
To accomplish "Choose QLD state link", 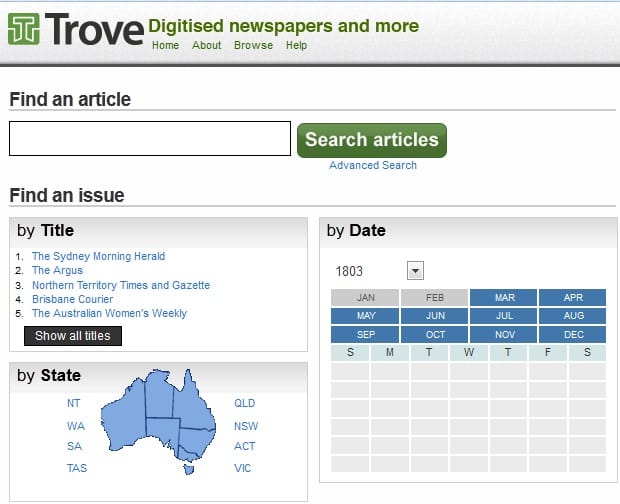I will tap(244, 403).
